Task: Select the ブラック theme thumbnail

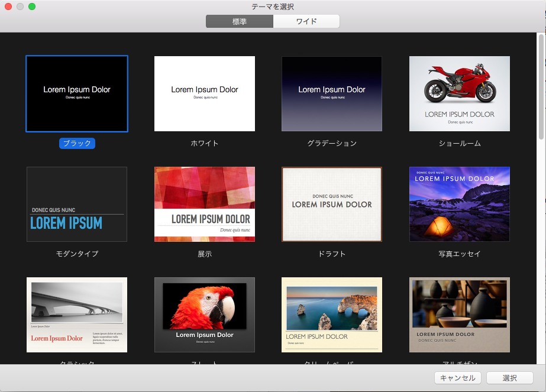Action: [76, 93]
